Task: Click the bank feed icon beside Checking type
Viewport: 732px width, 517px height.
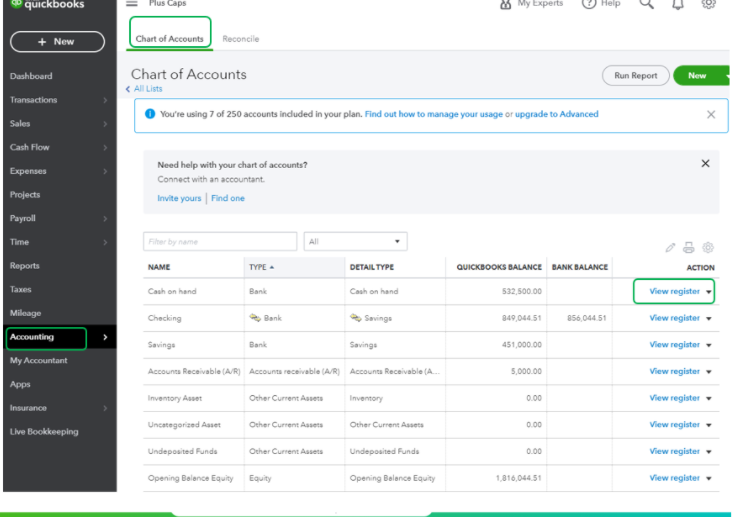Action: click(255, 318)
